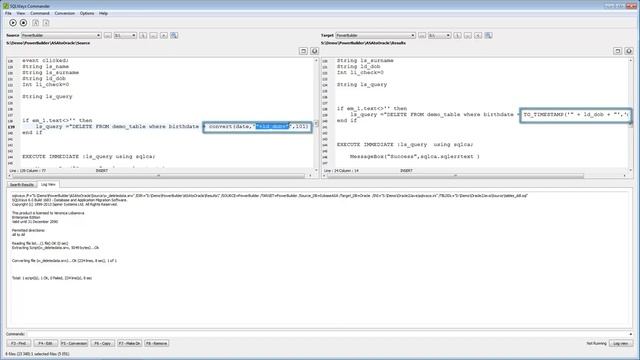Open the Source PowerBuilder type dropdown
The image size is (640, 360).
[61, 36]
